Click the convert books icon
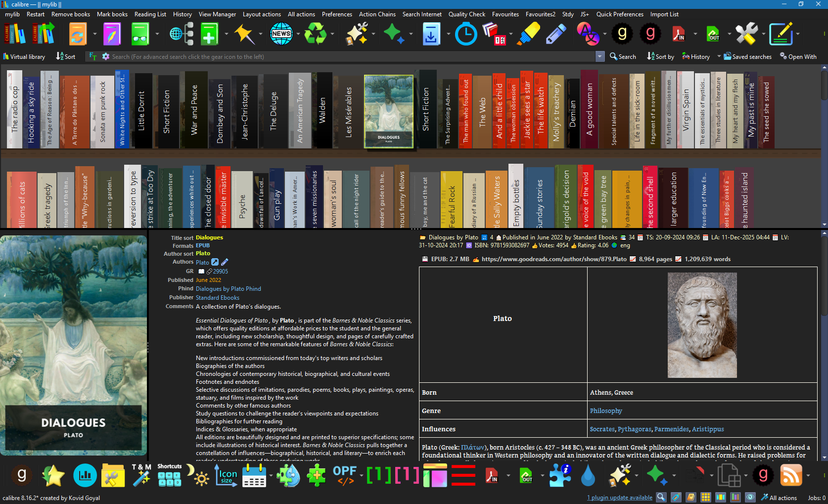The height and width of the screenshot is (504, 828). [77, 34]
